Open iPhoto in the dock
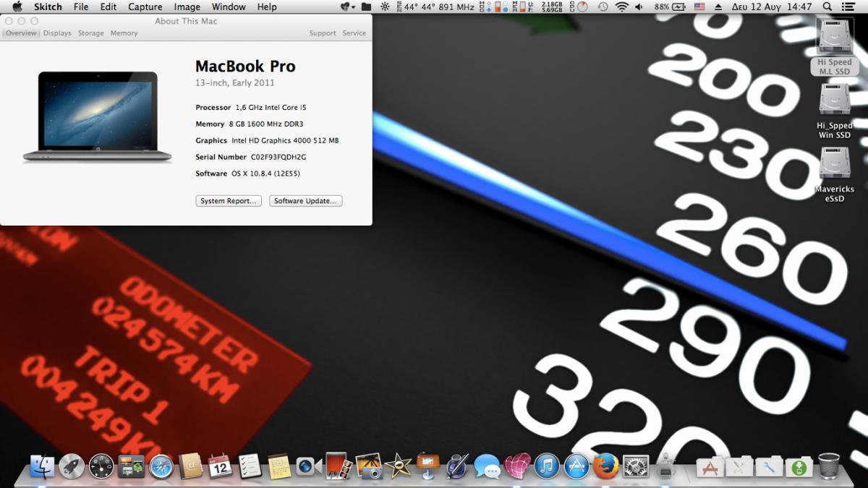This screenshot has height=488, width=868. [369, 466]
